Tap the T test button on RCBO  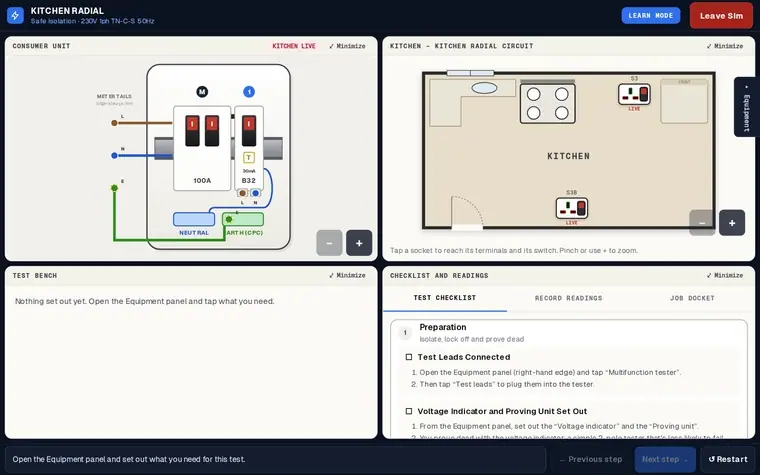point(249,158)
